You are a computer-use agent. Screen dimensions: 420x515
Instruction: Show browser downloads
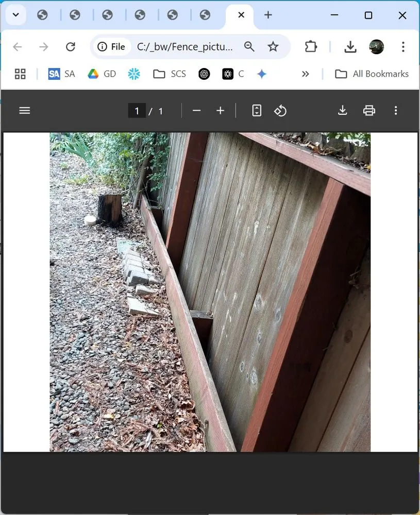(350, 47)
